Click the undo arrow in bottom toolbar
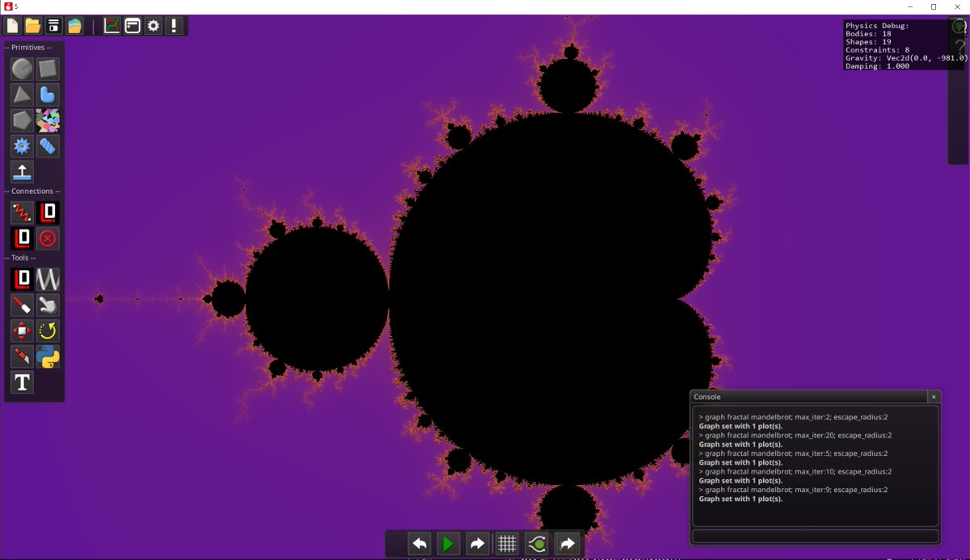This screenshot has width=970, height=560. [420, 544]
